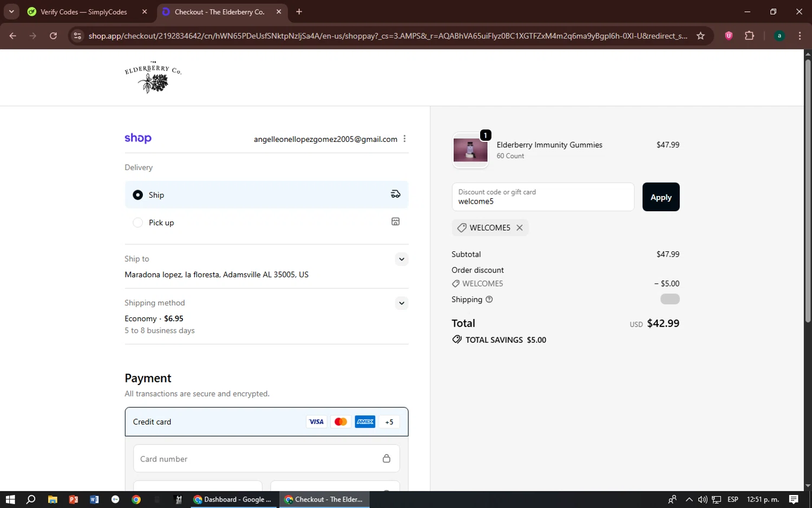Image resolution: width=812 pixels, height=508 pixels.
Task: Click the Economy · $6.95 shipping text
Action: tap(154, 318)
